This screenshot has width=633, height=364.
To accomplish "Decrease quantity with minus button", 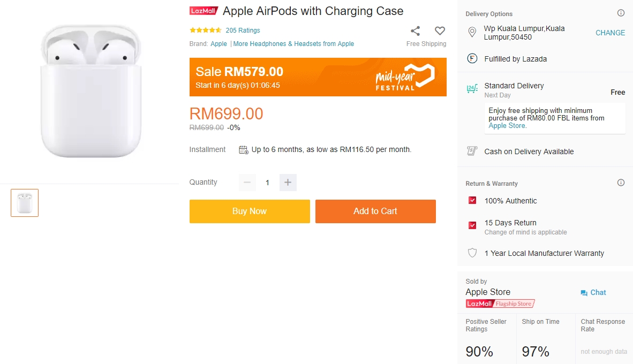I will (x=247, y=183).
